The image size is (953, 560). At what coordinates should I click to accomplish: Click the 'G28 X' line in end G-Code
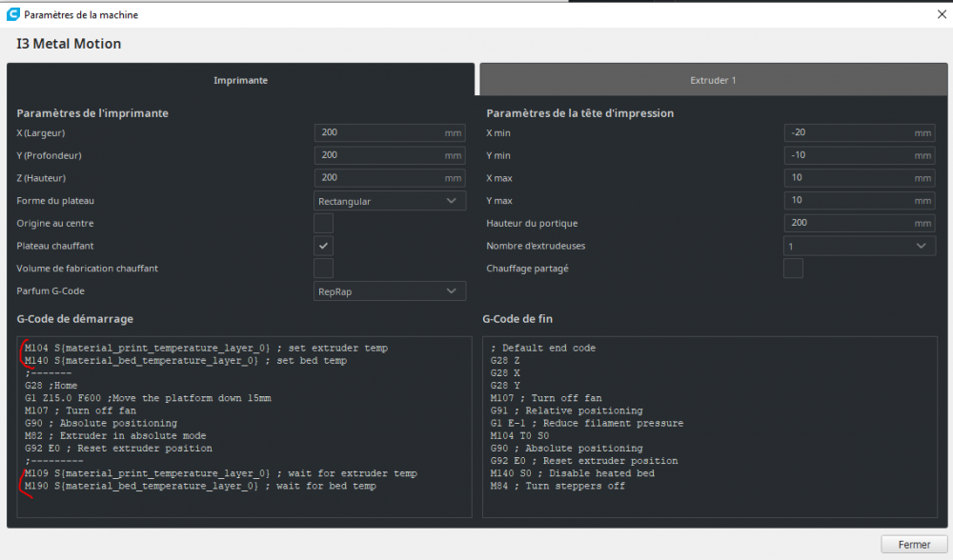click(505, 373)
